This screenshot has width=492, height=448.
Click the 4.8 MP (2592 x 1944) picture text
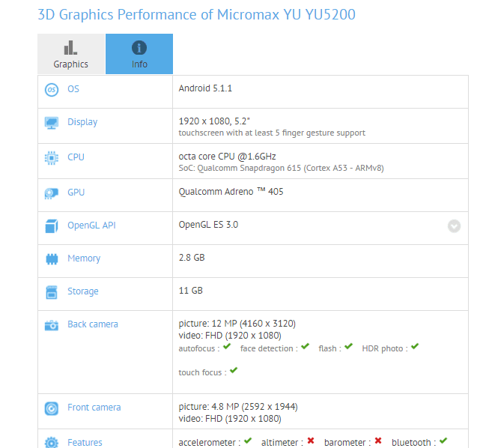pos(238,407)
